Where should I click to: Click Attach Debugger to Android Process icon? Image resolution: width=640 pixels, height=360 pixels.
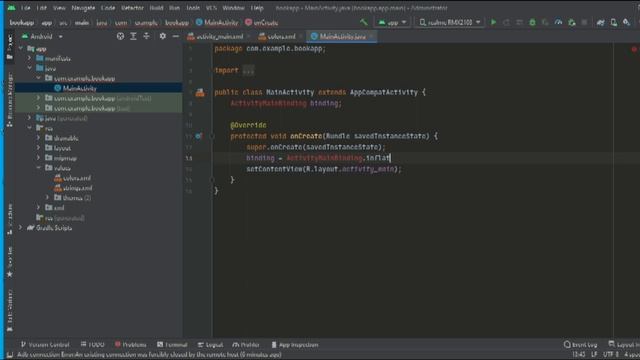click(x=572, y=22)
